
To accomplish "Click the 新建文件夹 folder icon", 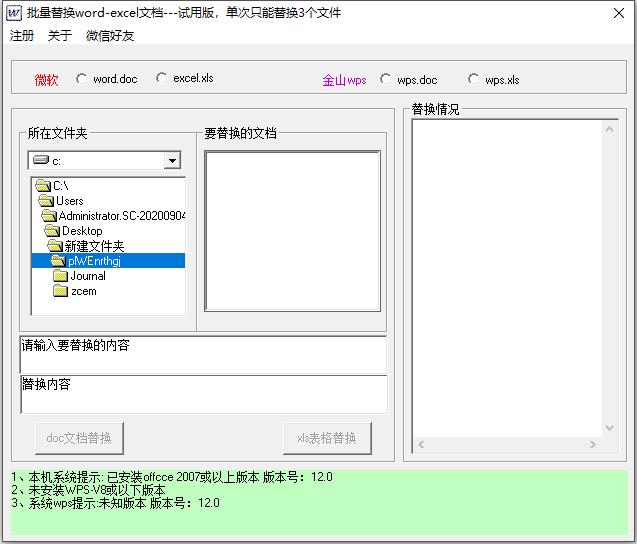I will coord(55,246).
